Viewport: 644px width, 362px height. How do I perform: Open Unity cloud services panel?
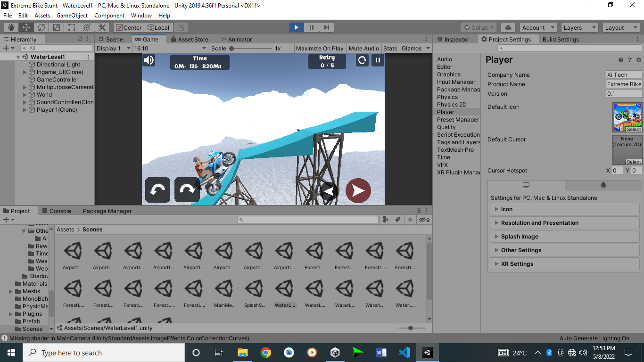(508, 27)
